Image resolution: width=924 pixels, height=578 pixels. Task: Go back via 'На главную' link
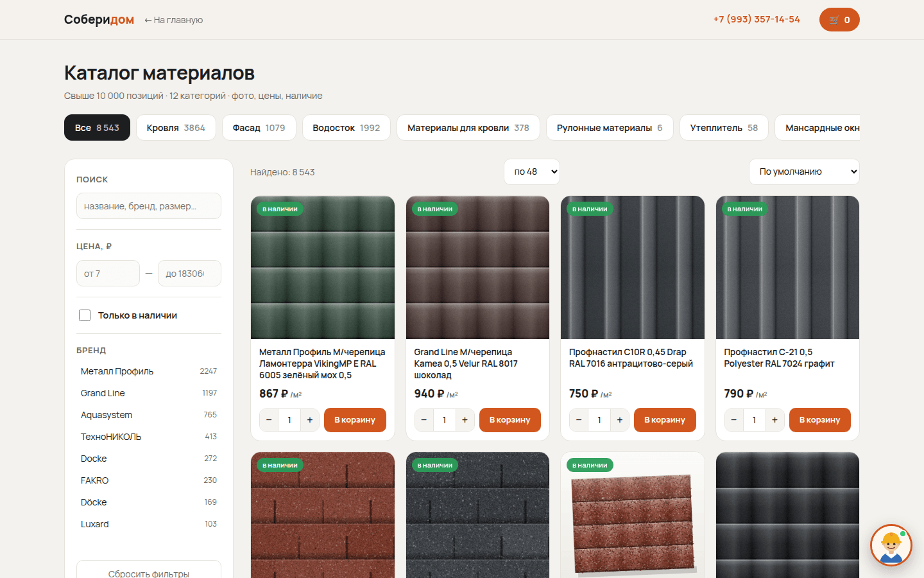(x=174, y=20)
